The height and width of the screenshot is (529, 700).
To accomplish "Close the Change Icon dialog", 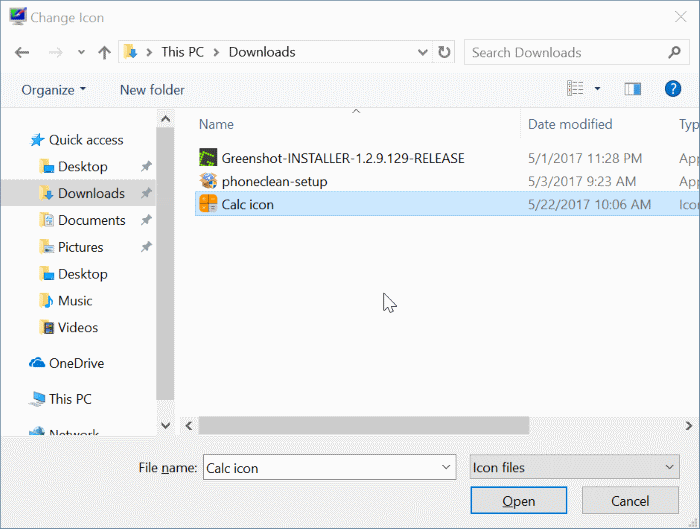I will (x=680, y=17).
